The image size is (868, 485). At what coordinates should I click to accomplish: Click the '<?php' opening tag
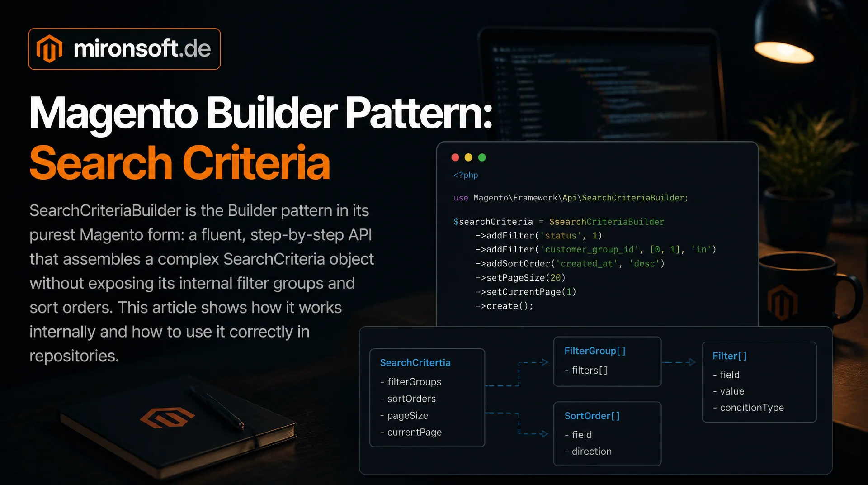coord(466,175)
